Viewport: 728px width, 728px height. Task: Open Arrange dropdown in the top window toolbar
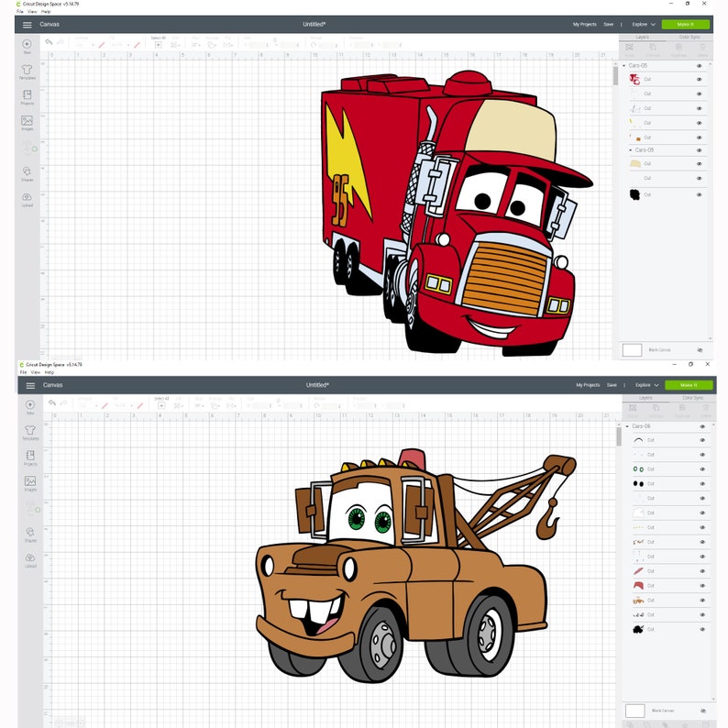(212, 45)
